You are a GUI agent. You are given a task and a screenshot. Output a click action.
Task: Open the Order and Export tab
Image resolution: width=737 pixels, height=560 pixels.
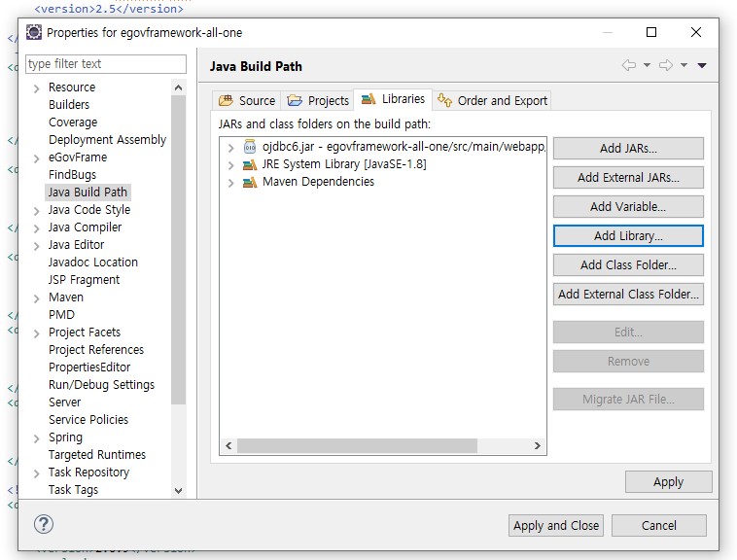492,100
